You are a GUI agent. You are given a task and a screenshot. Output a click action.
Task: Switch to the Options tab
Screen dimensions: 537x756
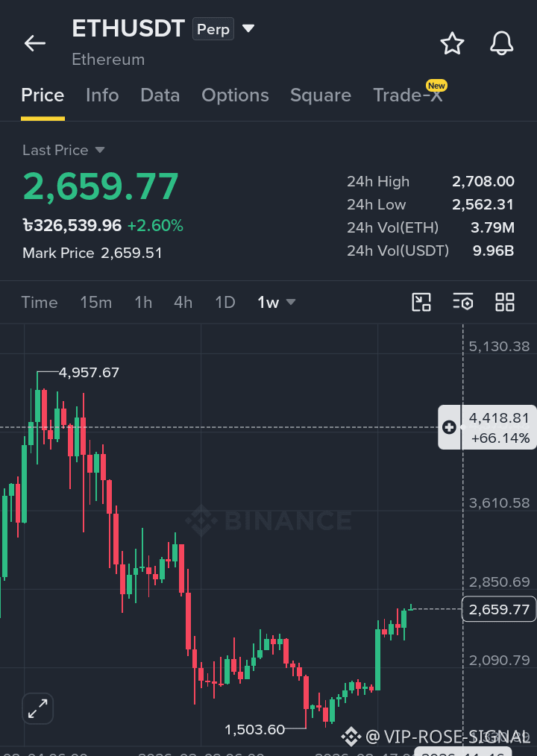coord(235,95)
